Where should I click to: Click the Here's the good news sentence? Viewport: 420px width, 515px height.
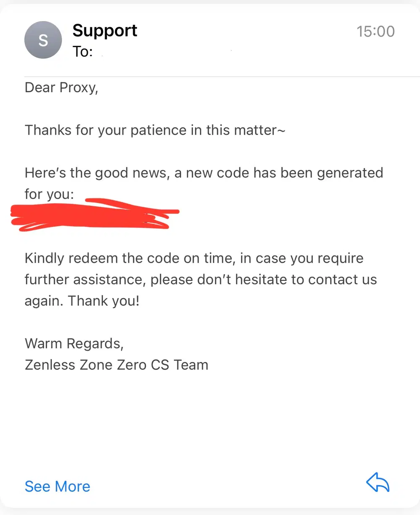(204, 173)
